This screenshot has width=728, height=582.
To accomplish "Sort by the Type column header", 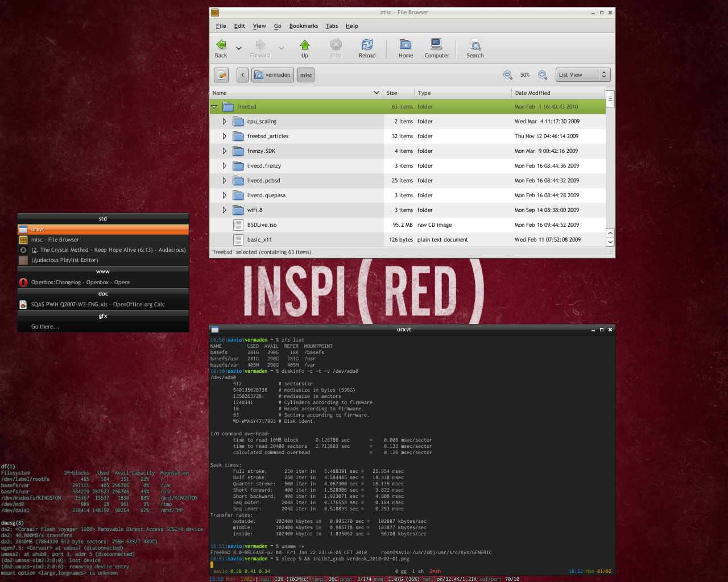I will point(463,93).
